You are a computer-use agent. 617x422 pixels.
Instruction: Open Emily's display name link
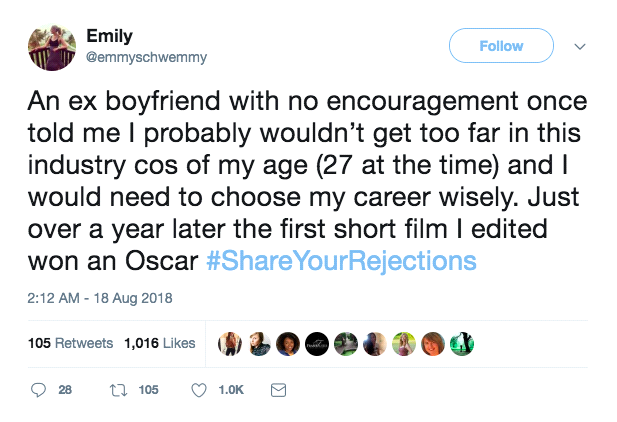[109, 36]
